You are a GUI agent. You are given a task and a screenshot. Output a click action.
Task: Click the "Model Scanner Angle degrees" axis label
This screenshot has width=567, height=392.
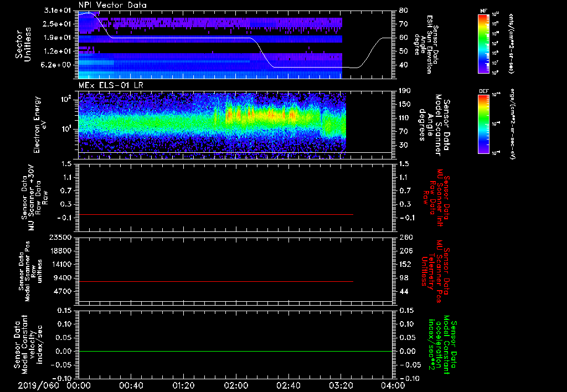coord(434,125)
